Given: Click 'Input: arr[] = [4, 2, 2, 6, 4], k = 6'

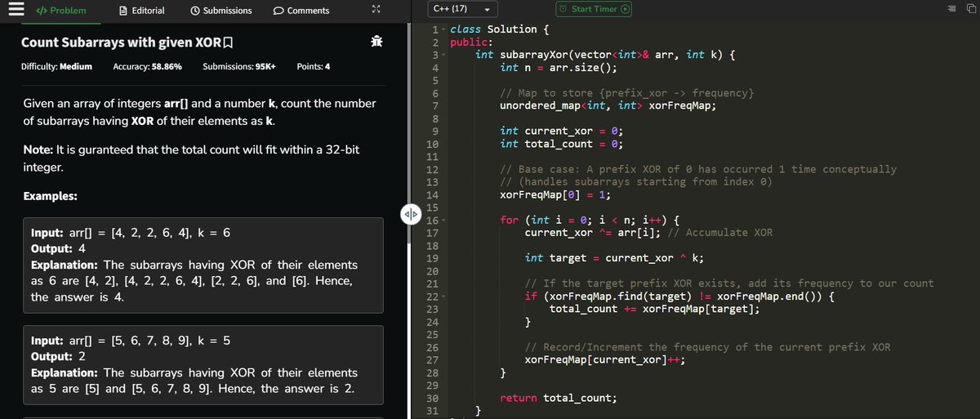Looking at the screenshot, I should coord(131,233).
